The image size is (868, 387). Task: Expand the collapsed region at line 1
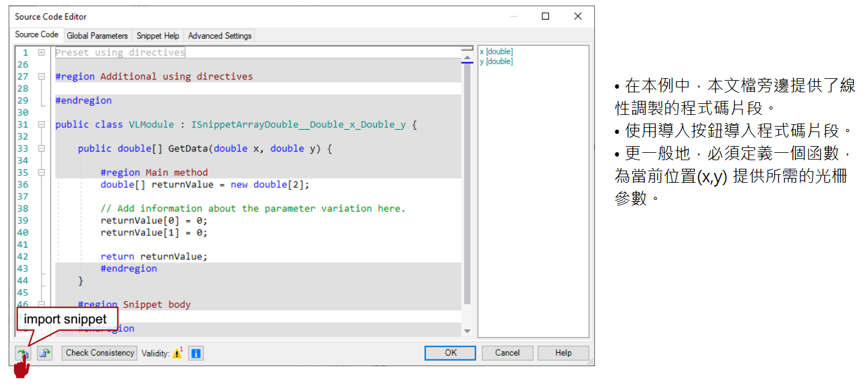click(x=42, y=53)
